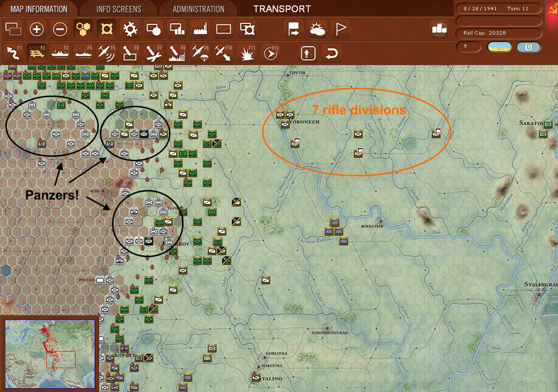
Task: Open the Administration tab
Action: tap(198, 9)
